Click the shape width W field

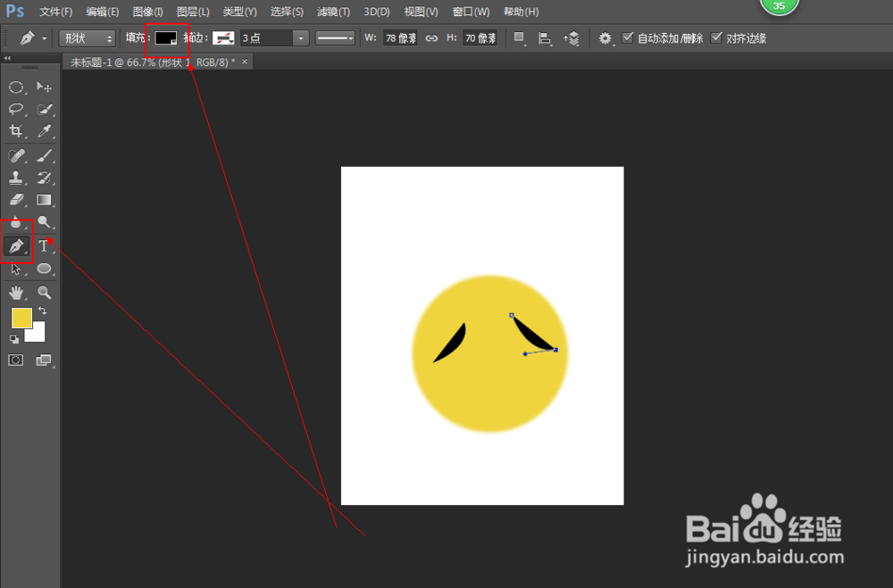pos(400,38)
